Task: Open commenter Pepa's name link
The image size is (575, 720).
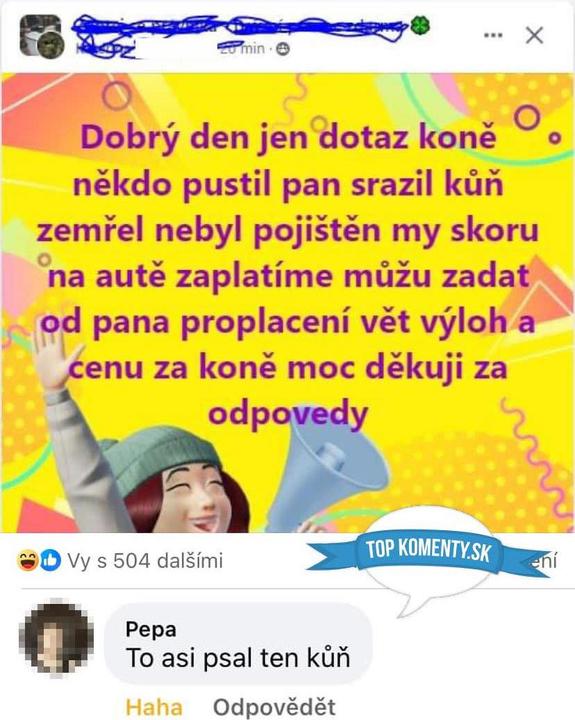Action: [151, 629]
